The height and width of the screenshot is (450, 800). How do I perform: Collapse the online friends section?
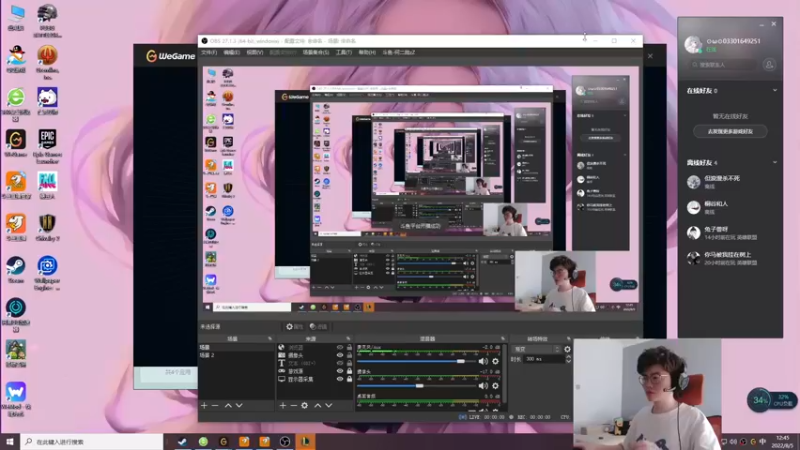(x=775, y=90)
